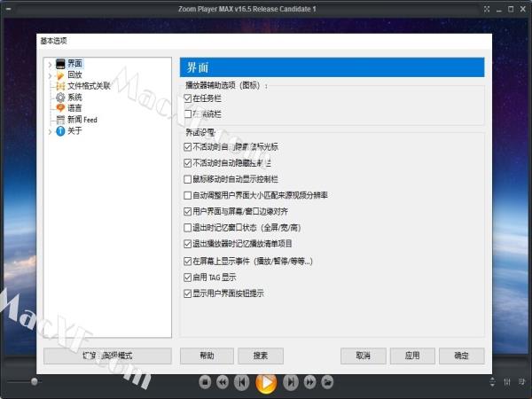The width and height of the screenshot is (532, 399).
Task: Click the 新闻 Feed icon
Action: click(x=60, y=120)
